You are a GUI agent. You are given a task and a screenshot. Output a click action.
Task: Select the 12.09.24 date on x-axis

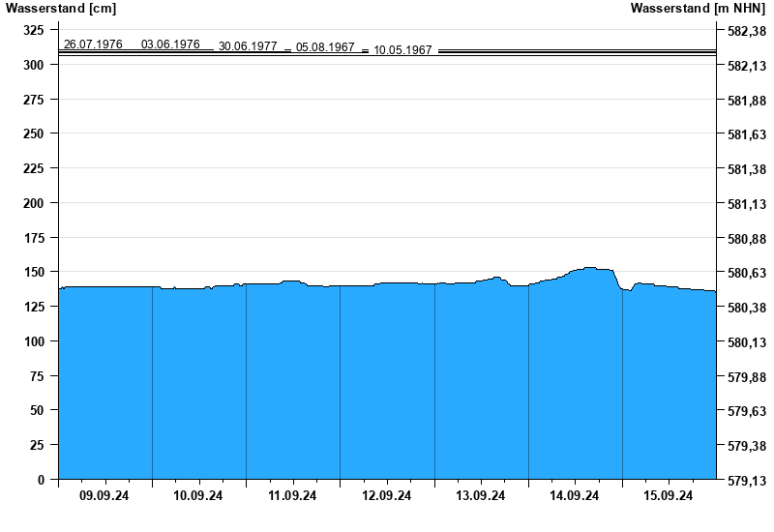click(387, 496)
